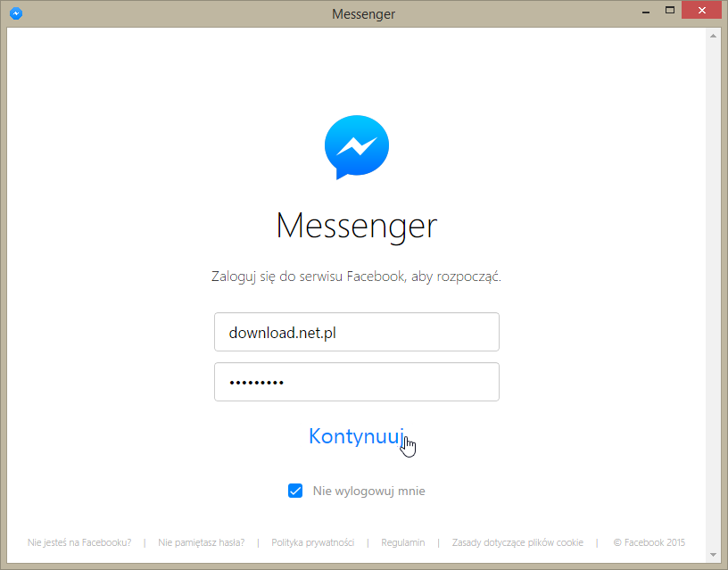Click Kontynuuj to log in
This screenshot has height=570, width=728.
(357, 436)
